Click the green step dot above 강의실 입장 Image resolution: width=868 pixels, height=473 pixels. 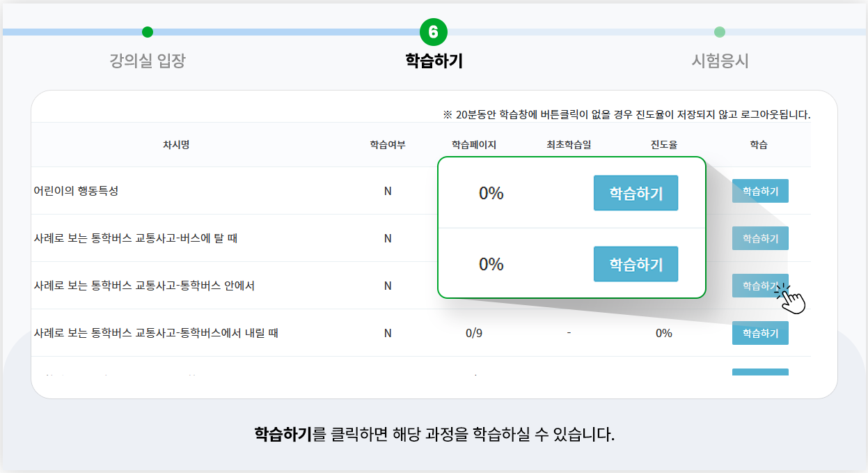[x=147, y=32]
